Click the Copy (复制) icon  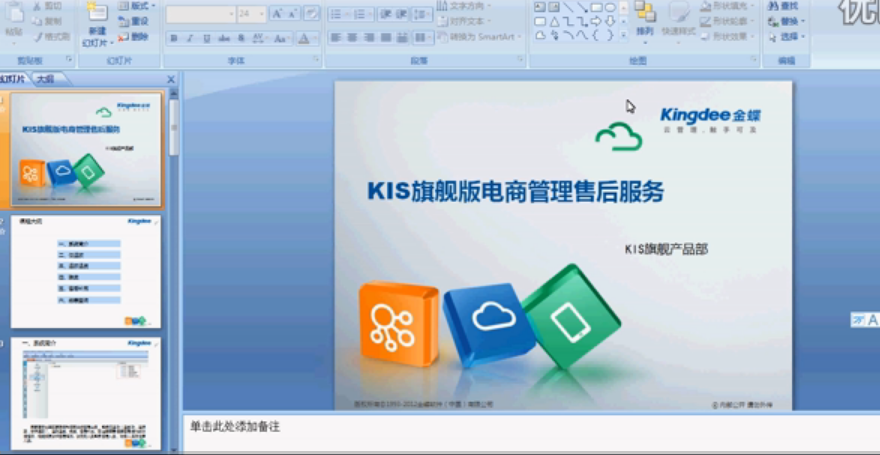click(x=38, y=21)
